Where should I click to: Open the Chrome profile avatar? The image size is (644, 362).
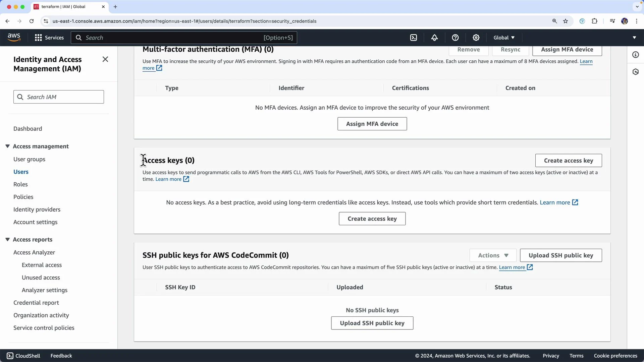625,21
